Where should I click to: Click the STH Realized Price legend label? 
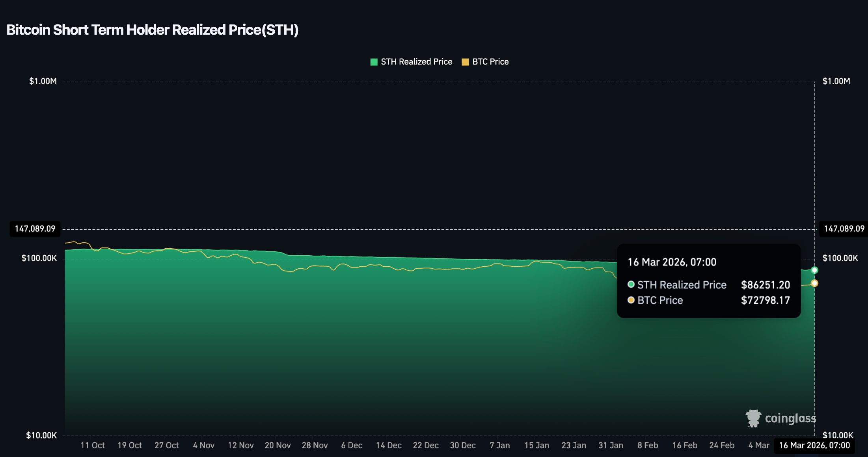coord(416,62)
